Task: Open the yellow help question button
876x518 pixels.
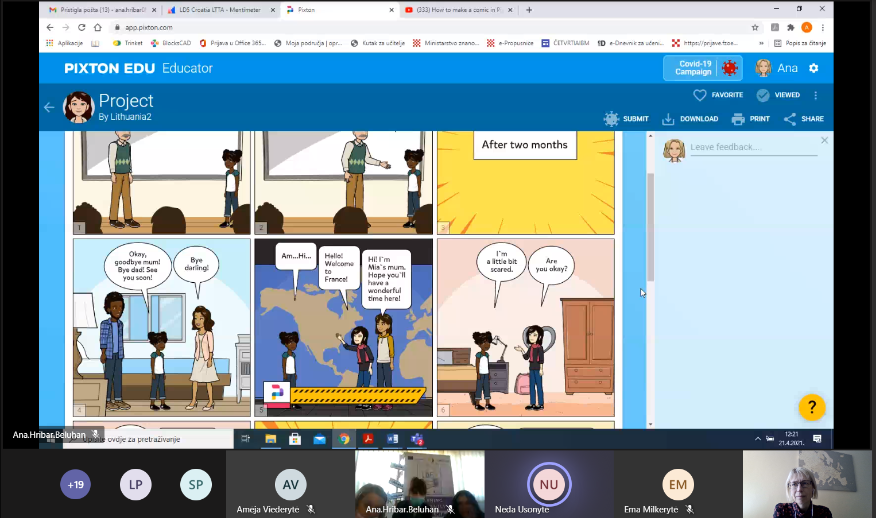Action: [812, 407]
